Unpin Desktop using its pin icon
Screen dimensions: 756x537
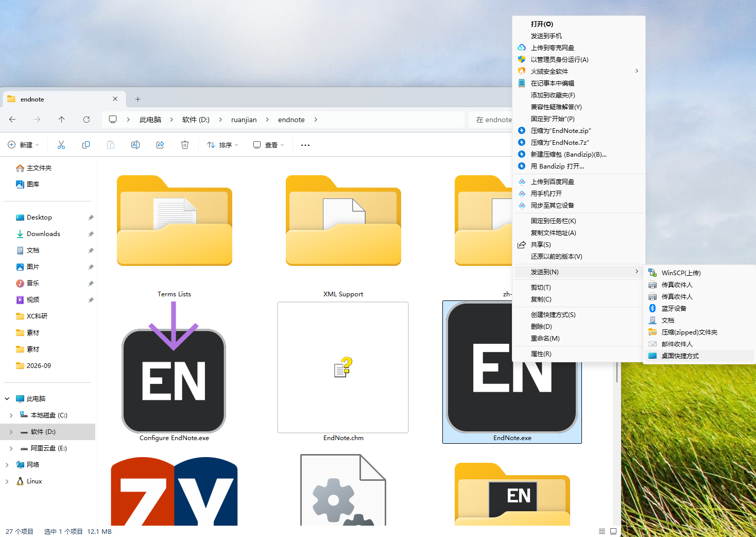click(91, 217)
